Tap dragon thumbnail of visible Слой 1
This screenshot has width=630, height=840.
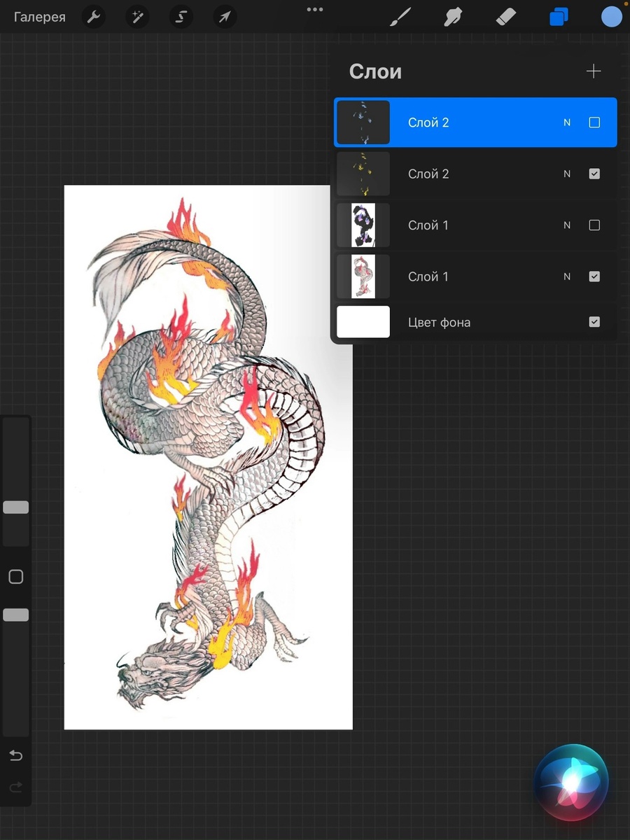pyautogui.click(x=363, y=276)
